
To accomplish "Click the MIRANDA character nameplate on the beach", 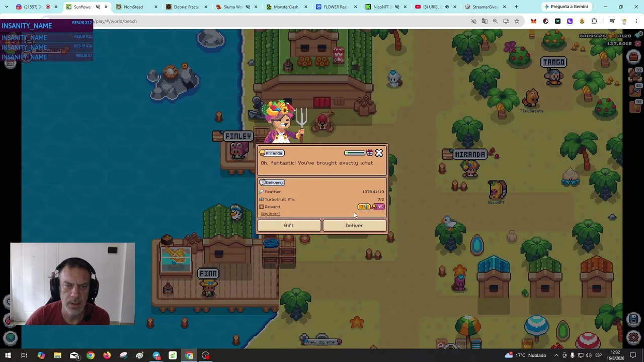I will pos(470,154).
